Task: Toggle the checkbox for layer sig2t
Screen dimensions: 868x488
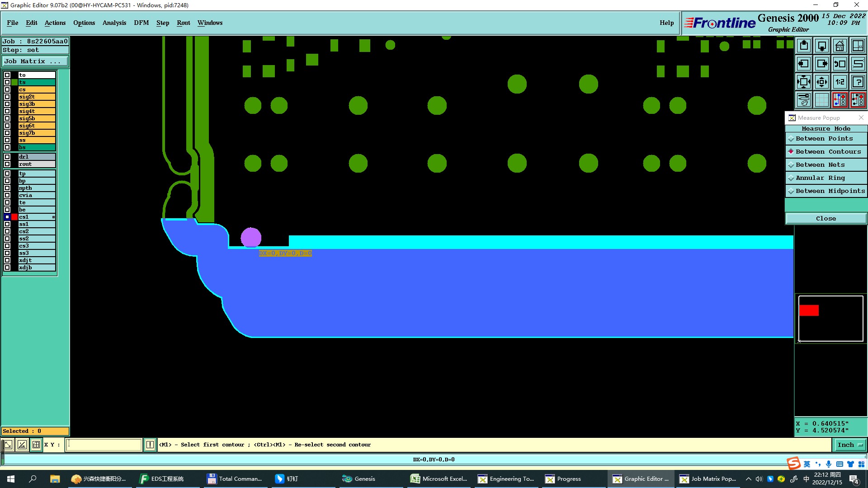Action: pos(7,97)
